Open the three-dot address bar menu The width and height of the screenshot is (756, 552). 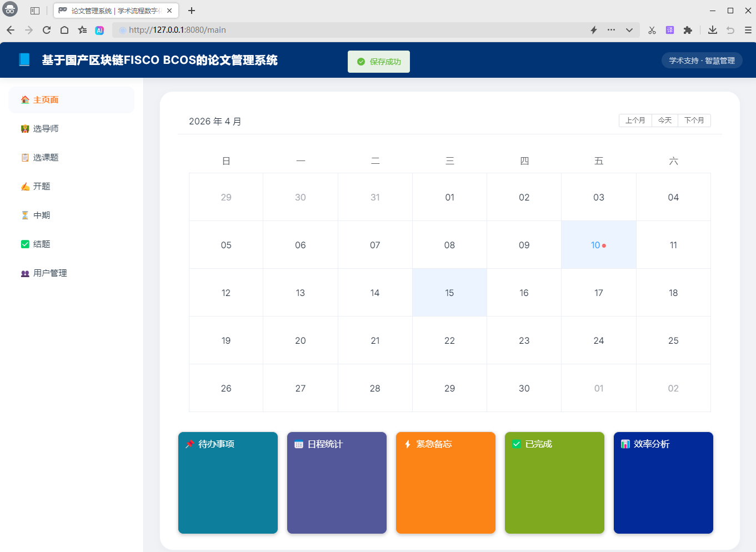coord(611,30)
